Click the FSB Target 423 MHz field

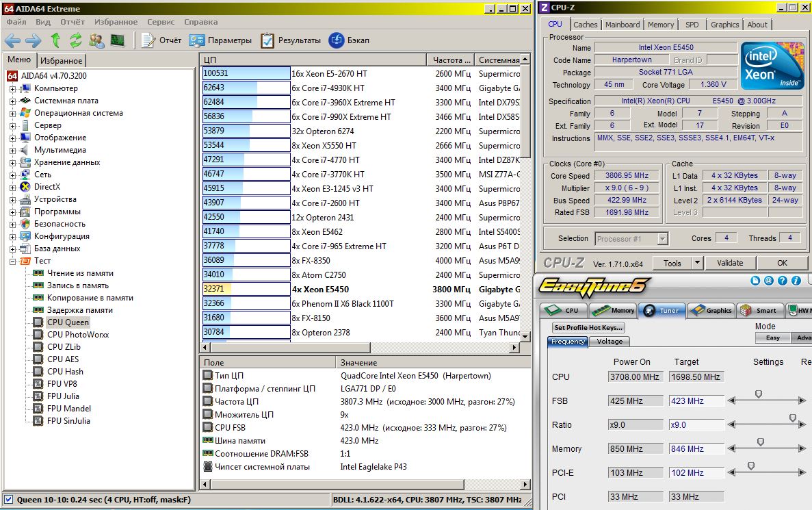tap(696, 400)
